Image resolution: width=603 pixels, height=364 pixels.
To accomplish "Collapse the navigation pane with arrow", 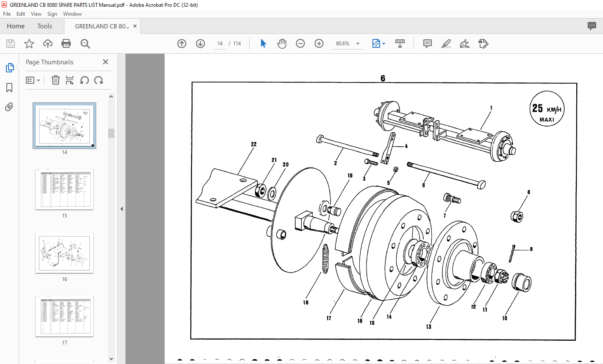I will tap(122, 209).
